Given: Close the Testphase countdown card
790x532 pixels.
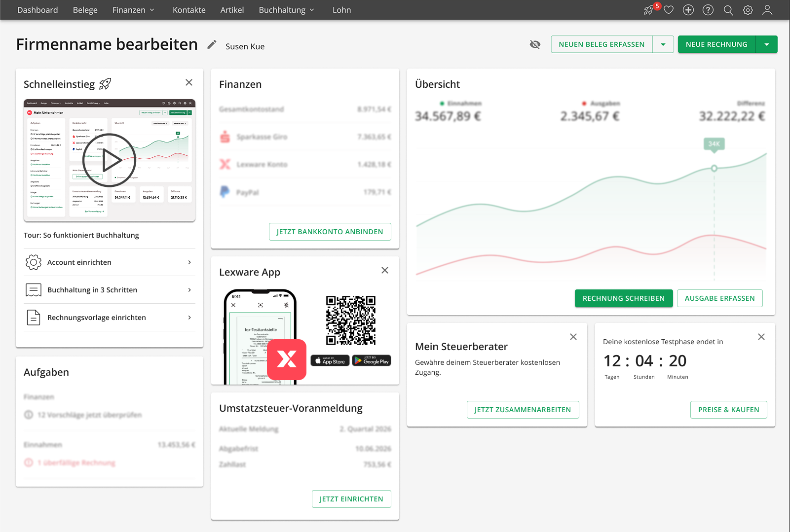Looking at the screenshot, I should click(761, 337).
